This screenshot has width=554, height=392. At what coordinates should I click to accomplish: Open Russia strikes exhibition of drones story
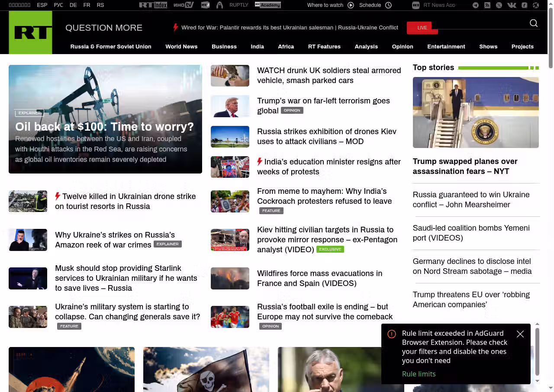tap(327, 136)
